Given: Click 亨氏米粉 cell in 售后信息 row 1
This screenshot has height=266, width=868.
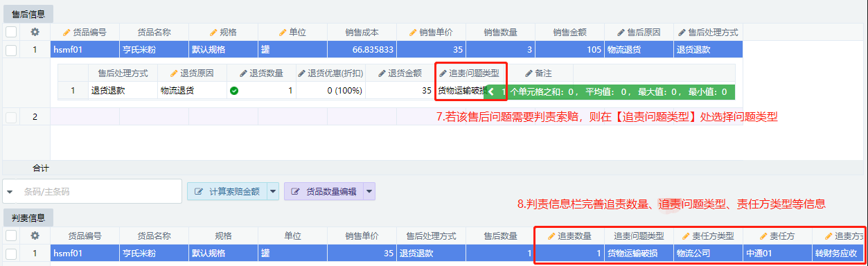Looking at the screenshot, I should (x=154, y=50).
